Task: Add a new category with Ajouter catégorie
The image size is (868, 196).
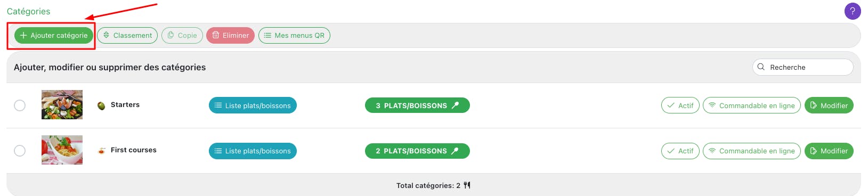Action: [x=54, y=35]
